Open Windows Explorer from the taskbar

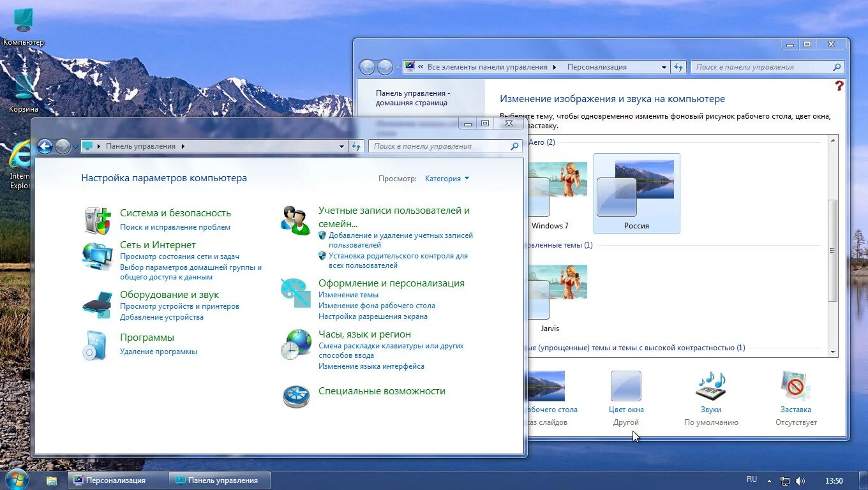click(52, 480)
